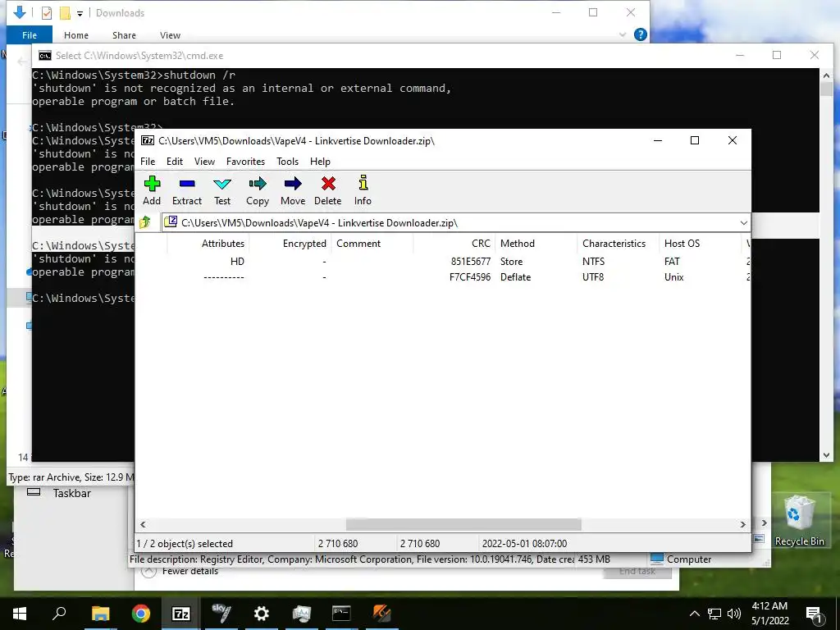Click the UTF8 characteristics cell
Screen dimensions: 840x630
[593, 277]
